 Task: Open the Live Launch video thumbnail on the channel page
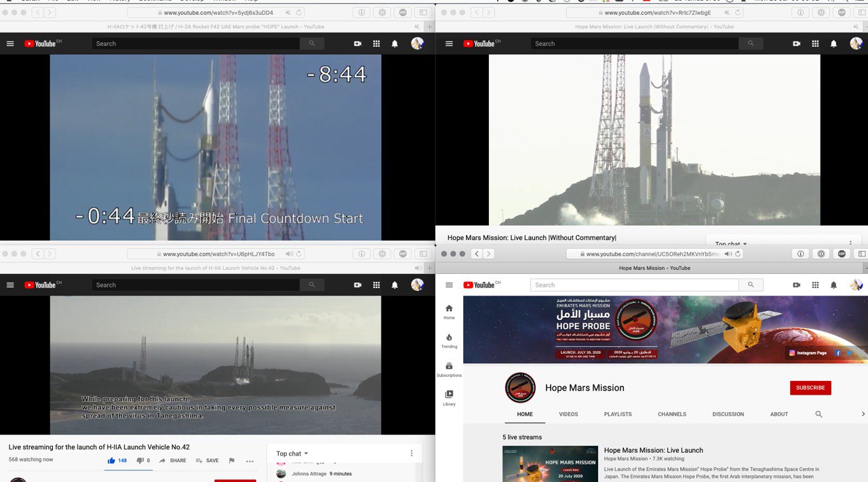[x=550, y=464]
